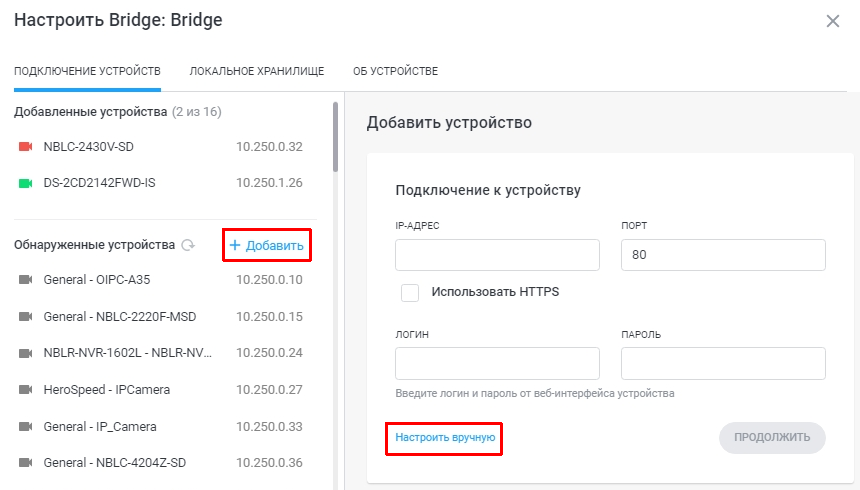Screen dimensions: 860x490
Task: Click IP address 10.250.0.15
Action: pyautogui.click(x=269, y=317)
